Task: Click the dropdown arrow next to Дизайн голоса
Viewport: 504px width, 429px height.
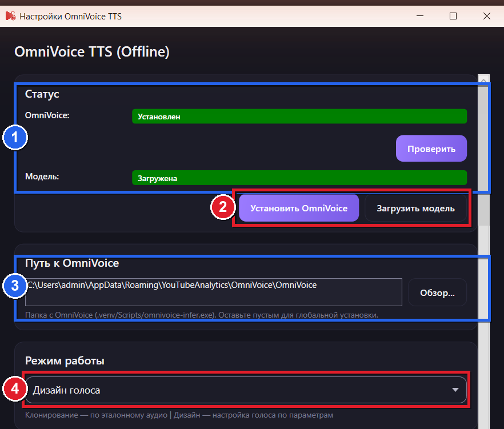Action: pos(455,390)
